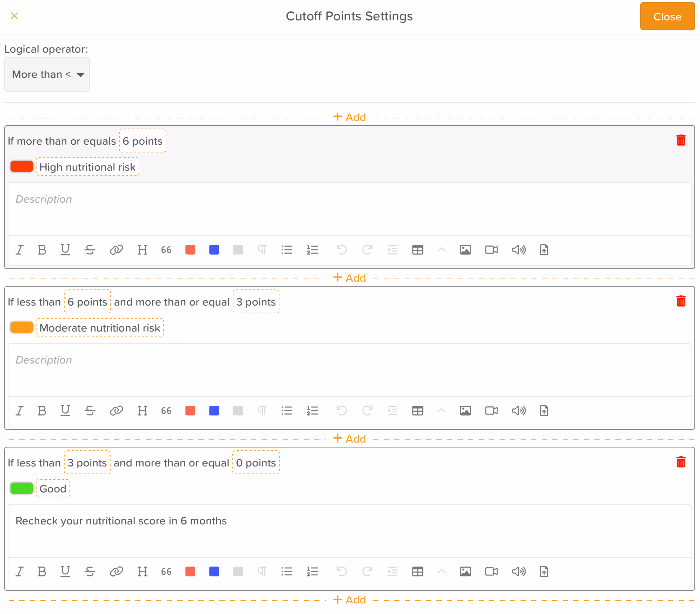Click the Add link above the Good block
700x614 pixels.
[x=350, y=439]
